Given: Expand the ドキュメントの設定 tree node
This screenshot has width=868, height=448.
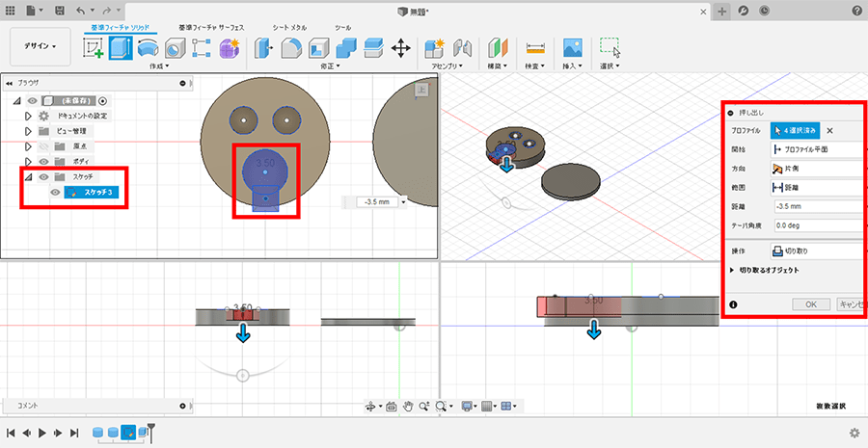Looking at the screenshot, I should pyautogui.click(x=28, y=116).
